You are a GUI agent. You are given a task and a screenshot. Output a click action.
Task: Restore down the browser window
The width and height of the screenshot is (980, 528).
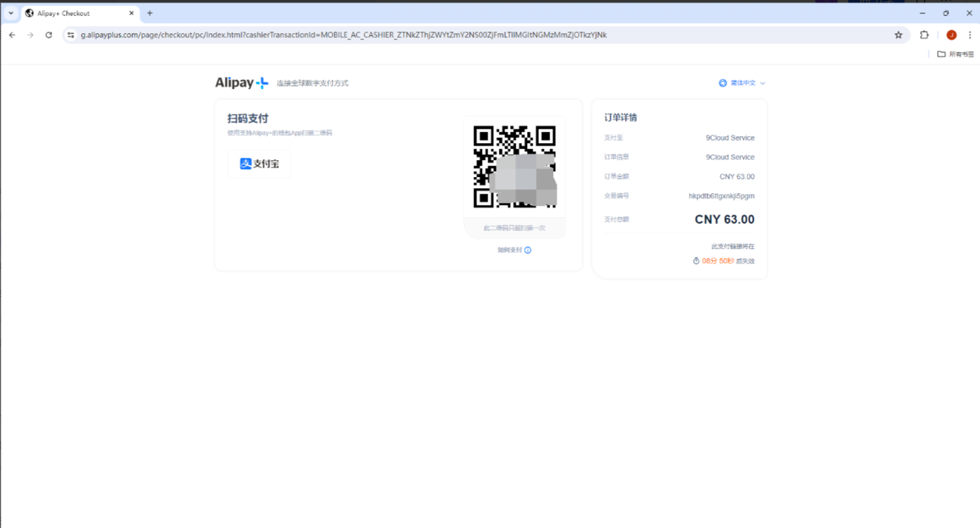click(946, 13)
